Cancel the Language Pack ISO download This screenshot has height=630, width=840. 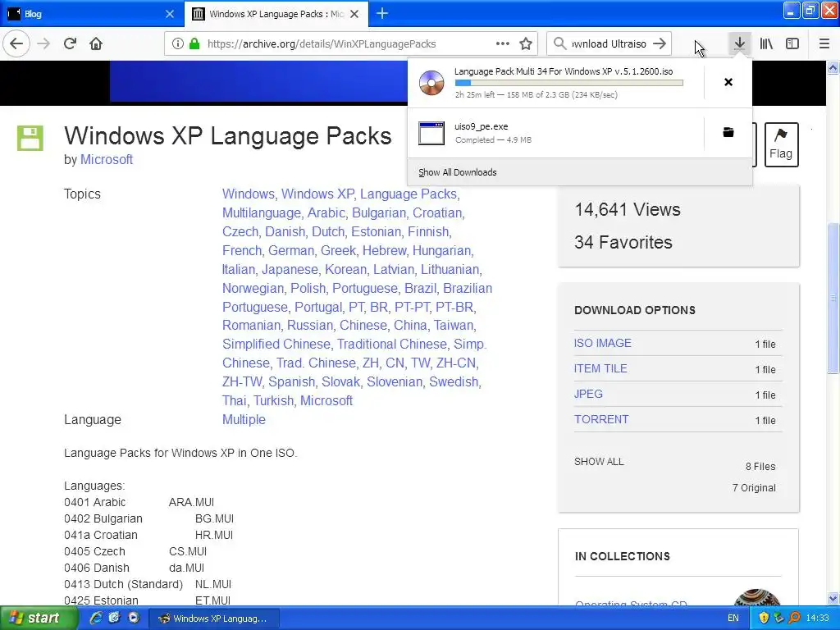(x=728, y=82)
